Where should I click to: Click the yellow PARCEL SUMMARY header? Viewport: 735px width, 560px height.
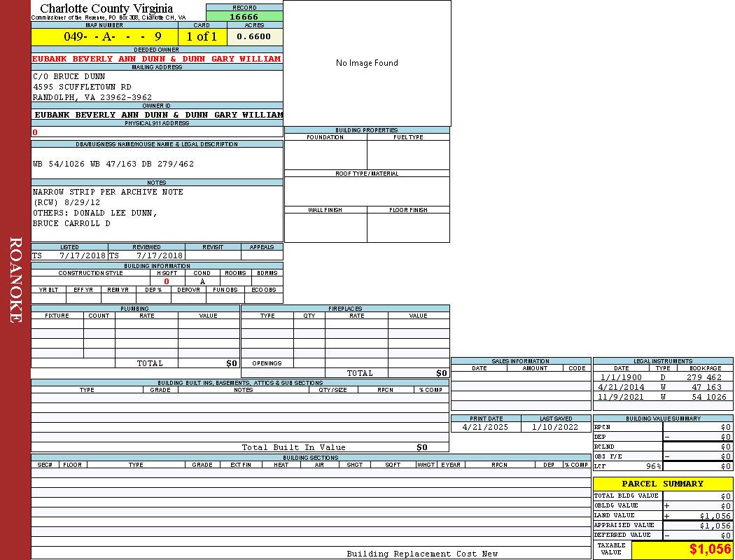click(x=662, y=484)
